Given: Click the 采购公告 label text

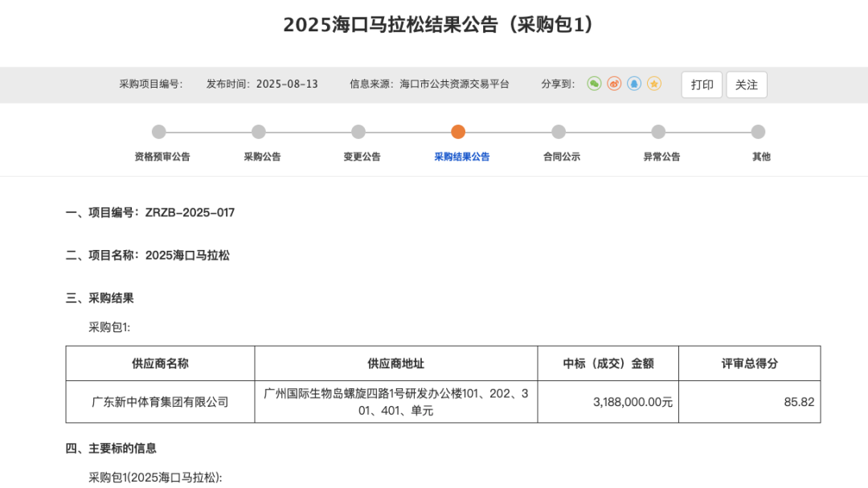Looking at the screenshot, I should pos(262,157).
